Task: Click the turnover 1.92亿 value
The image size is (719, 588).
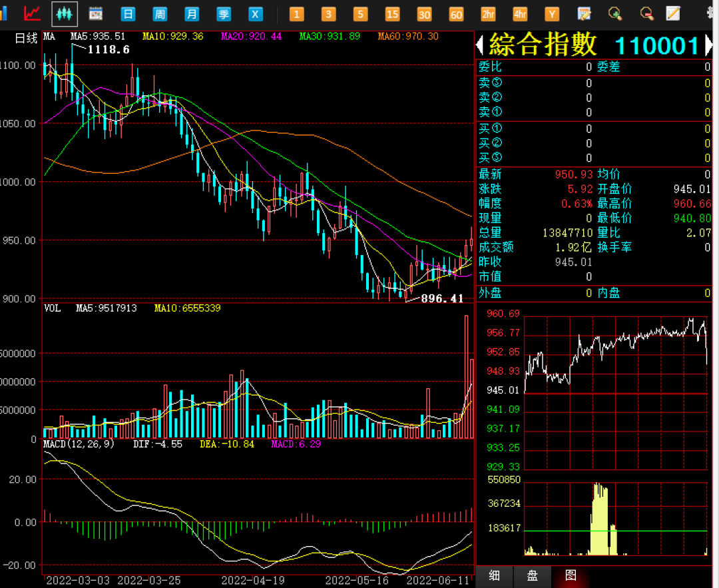Action: pos(574,248)
